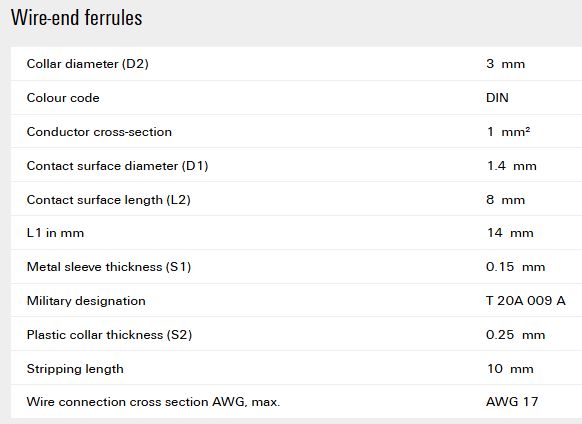This screenshot has height=424, width=582.
Task: Select Contact surface length (L2) label
Action: click(108, 200)
